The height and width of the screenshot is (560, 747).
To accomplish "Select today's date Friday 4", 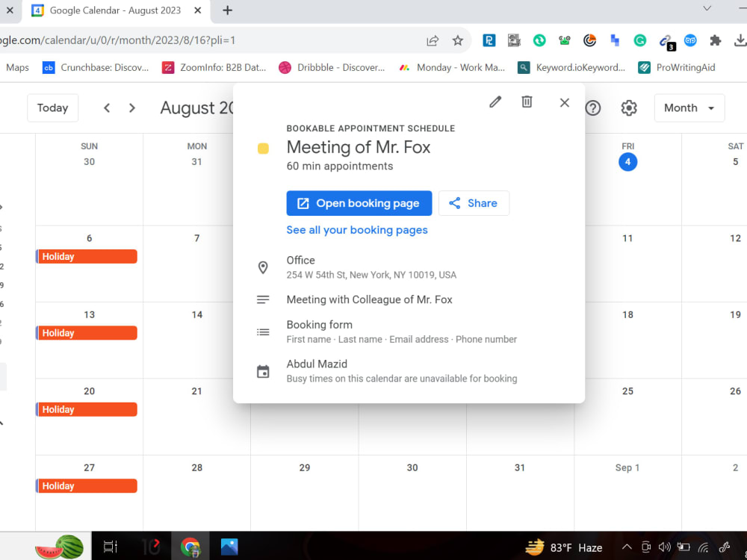I will click(628, 162).
